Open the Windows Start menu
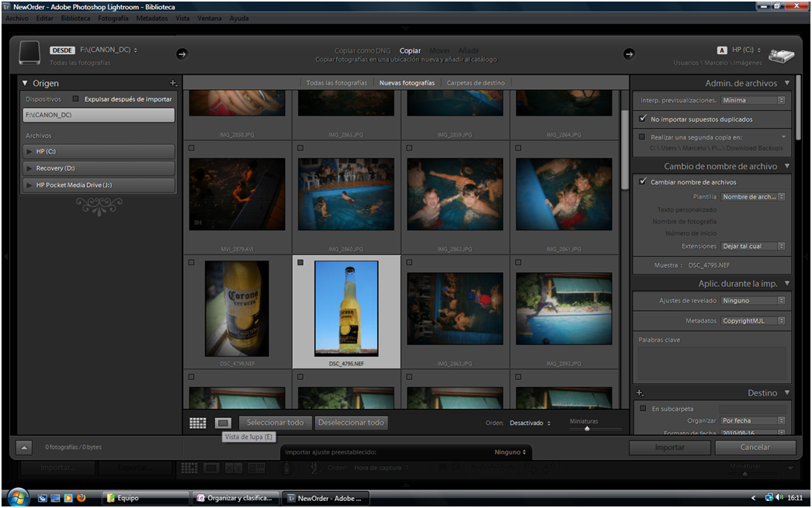This screenshot has width=812, height=508. [x=18, y=498]
